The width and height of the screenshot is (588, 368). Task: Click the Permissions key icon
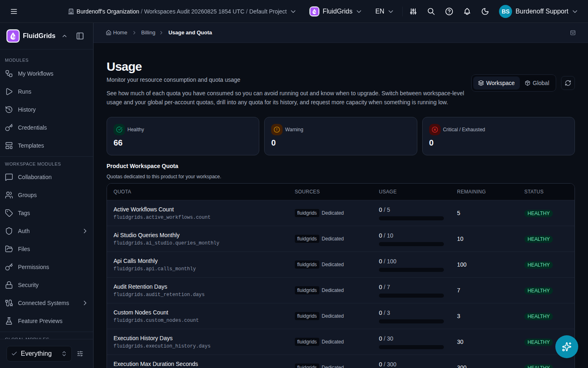9,267
